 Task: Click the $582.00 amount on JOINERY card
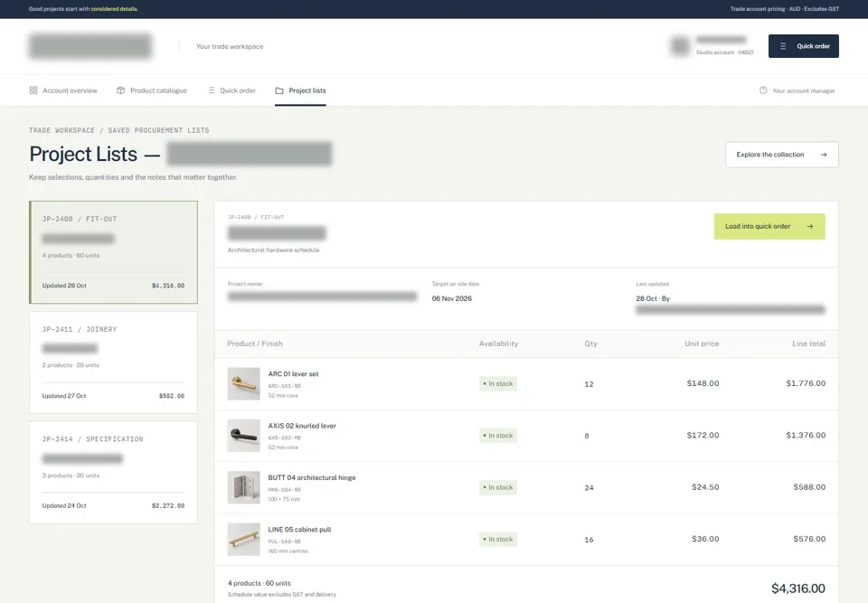click(x=172, y=396)
